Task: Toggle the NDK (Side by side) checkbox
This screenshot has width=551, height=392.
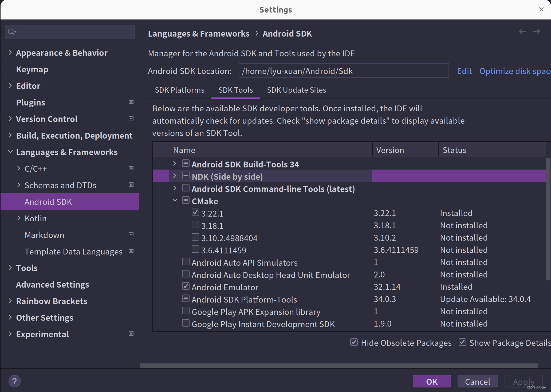Action: click(186, 176)
